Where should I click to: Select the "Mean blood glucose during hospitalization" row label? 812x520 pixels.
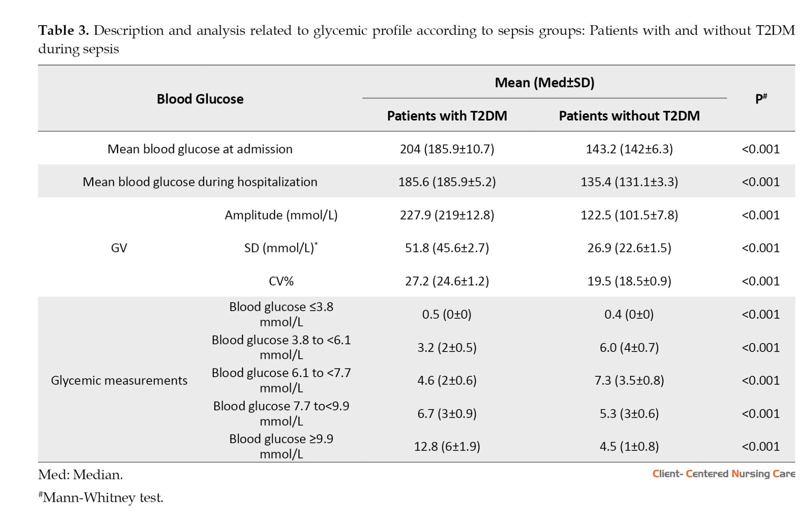[200, 182]
